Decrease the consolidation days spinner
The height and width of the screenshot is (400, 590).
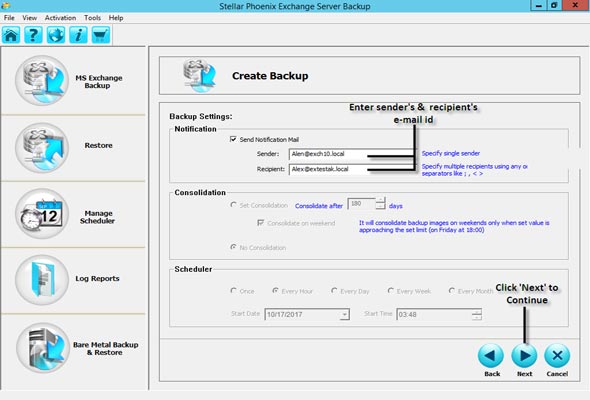380,206
